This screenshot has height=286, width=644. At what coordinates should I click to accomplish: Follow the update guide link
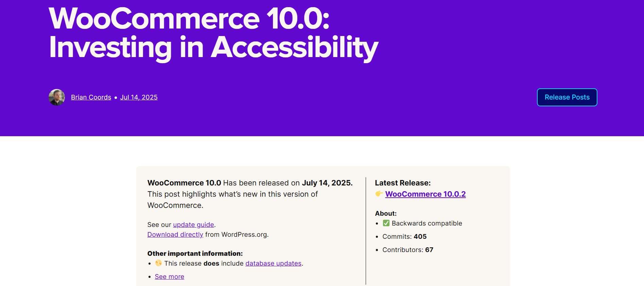pos(193,225)
